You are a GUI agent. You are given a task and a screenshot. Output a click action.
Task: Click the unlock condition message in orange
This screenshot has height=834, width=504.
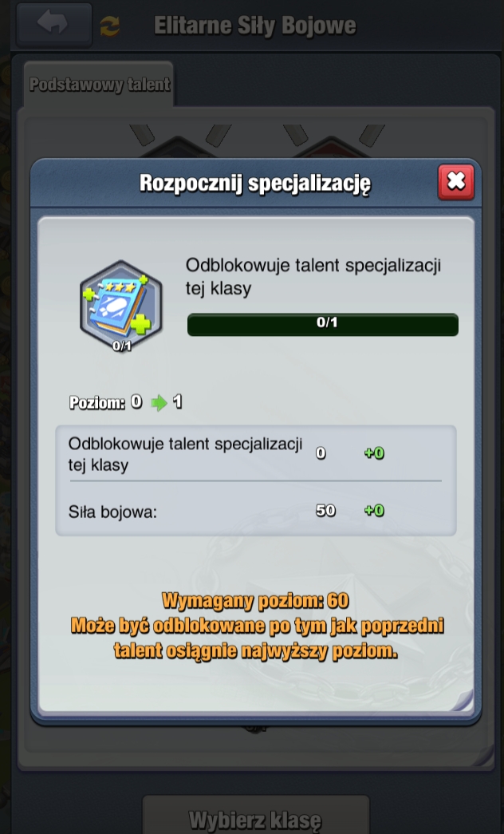pyautogui.click(x=257, y=638)
